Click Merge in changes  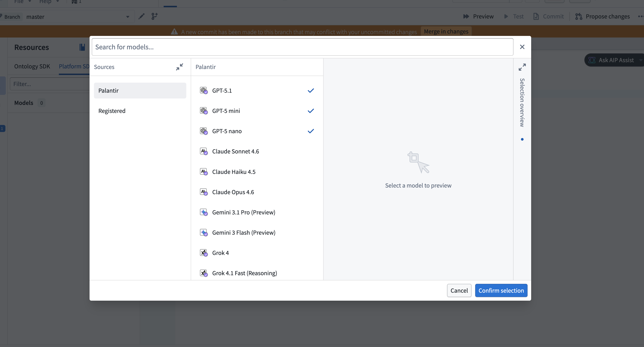click(x=446, y=31)
